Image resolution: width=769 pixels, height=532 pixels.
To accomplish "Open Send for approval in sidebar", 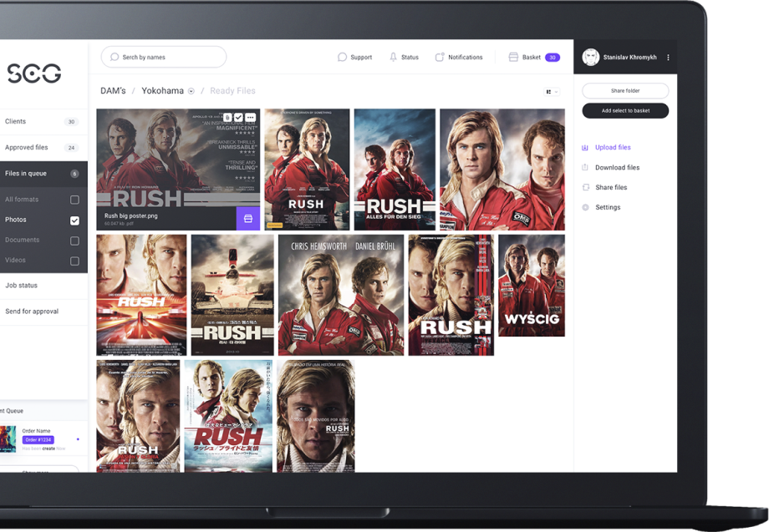I will click(43, 311).
